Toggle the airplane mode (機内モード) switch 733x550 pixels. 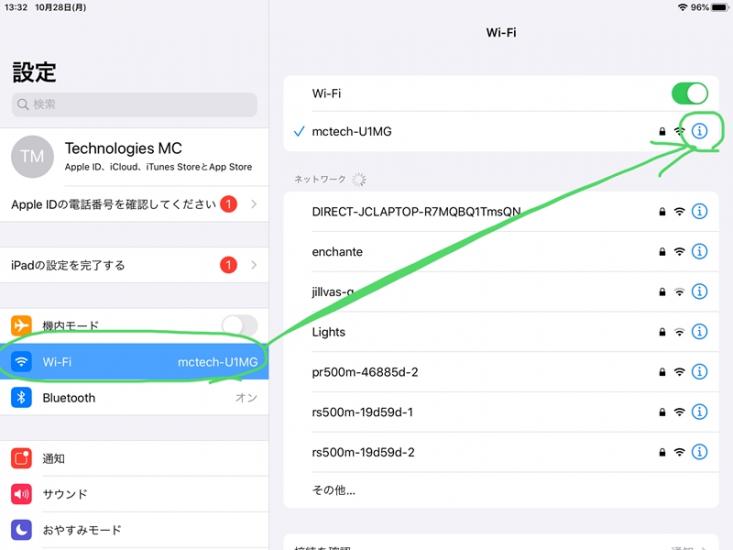240,325
